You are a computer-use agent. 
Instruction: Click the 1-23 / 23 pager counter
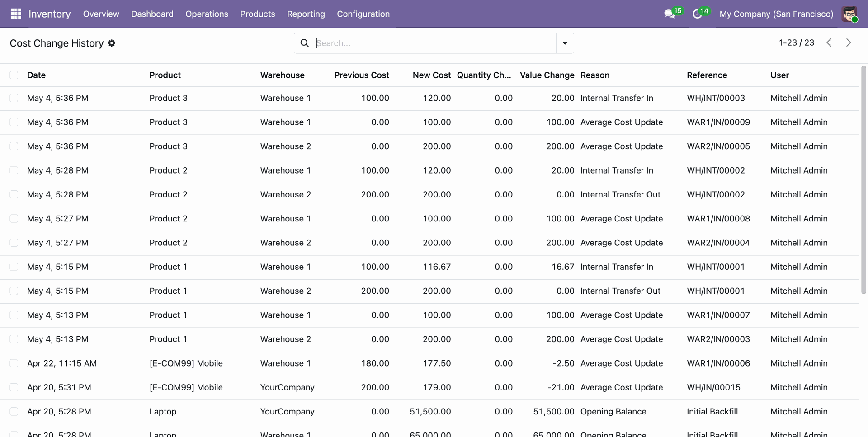pos(797,42)
